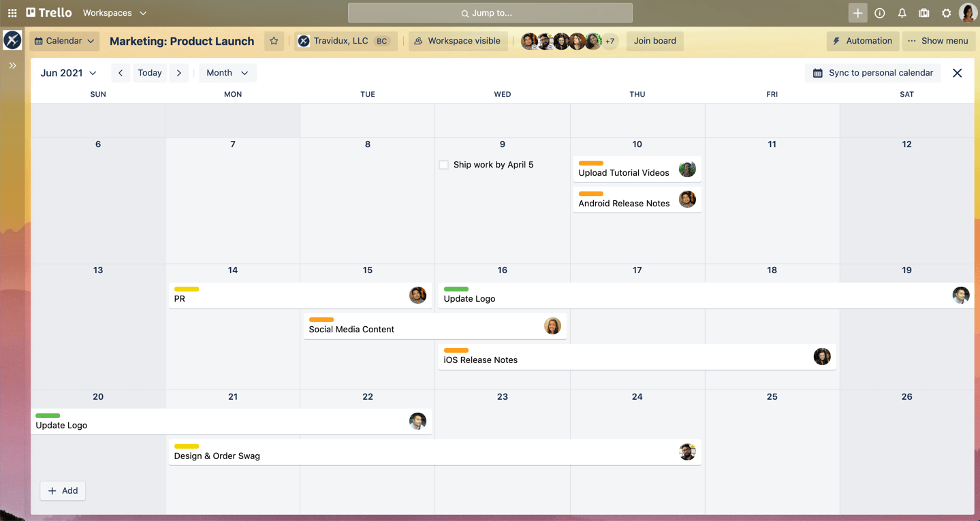This screenshot has height=521, width=980.
Task: Open the Jun 2021 date picker
Action: (68, 73)
